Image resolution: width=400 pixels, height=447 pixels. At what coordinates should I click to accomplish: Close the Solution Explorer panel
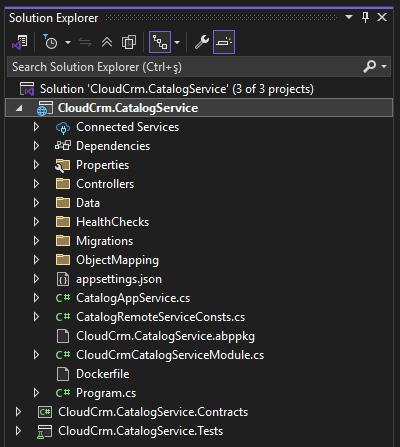tap(382, 17)
